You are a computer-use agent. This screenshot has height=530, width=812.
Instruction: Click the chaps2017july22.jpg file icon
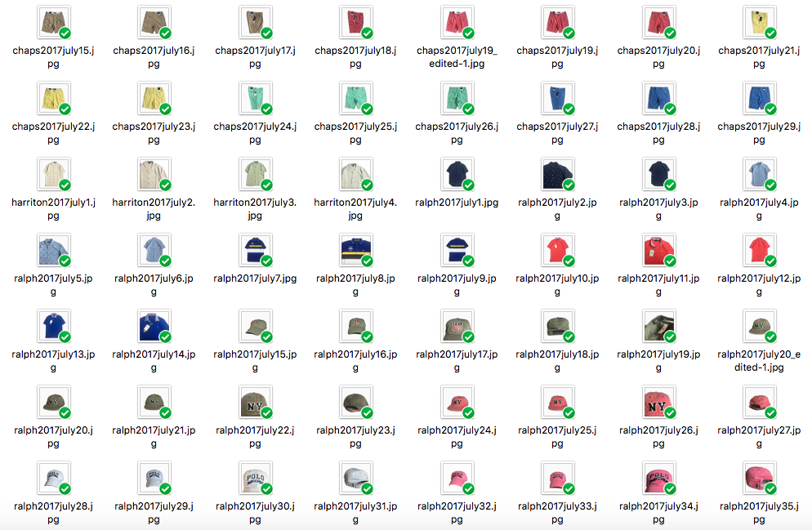point(53,98)
